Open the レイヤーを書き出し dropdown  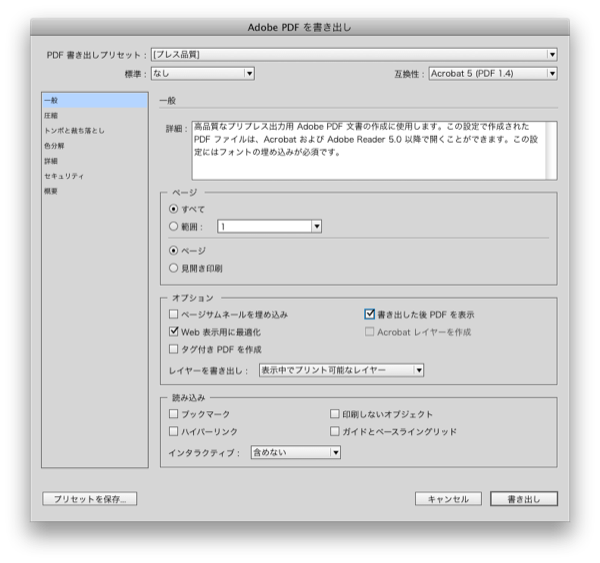(340, 370)
